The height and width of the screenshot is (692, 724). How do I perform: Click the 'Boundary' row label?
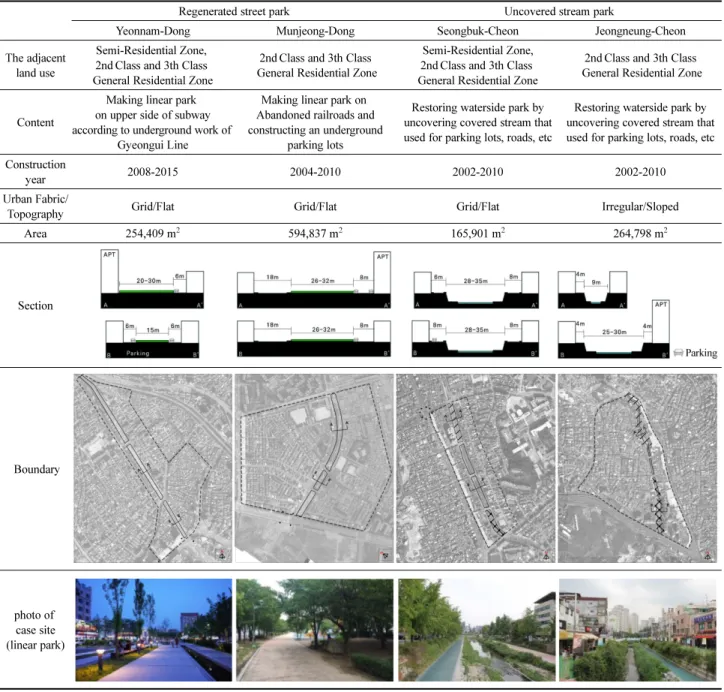(37, 469)
